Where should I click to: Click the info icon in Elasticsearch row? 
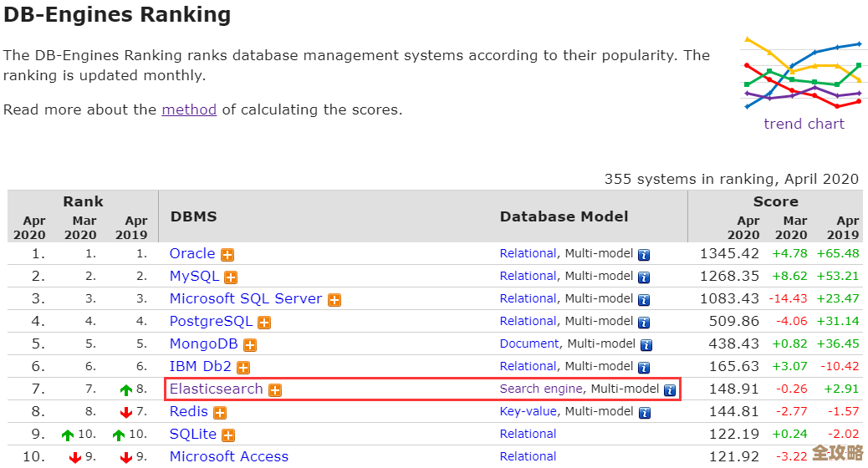(x=669, y=390)
